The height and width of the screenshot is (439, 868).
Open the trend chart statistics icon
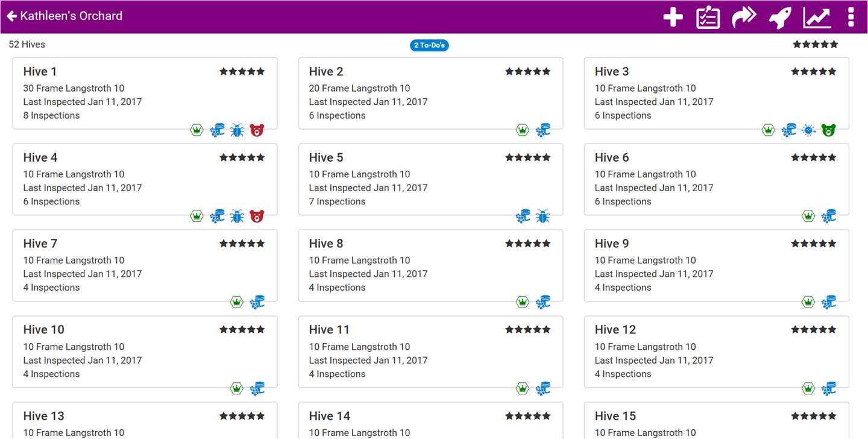[x=817, y=17]
